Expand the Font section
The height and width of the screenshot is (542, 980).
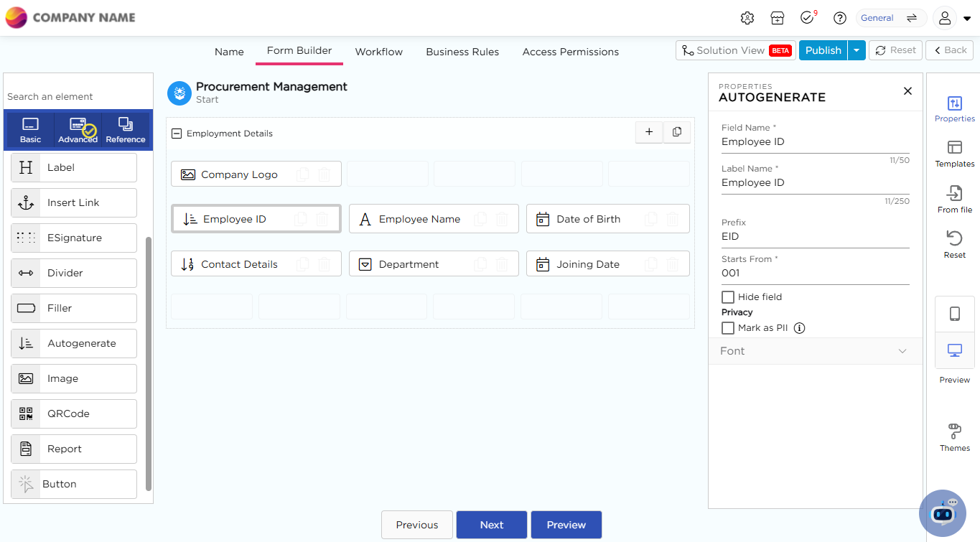tap(815, 351)
